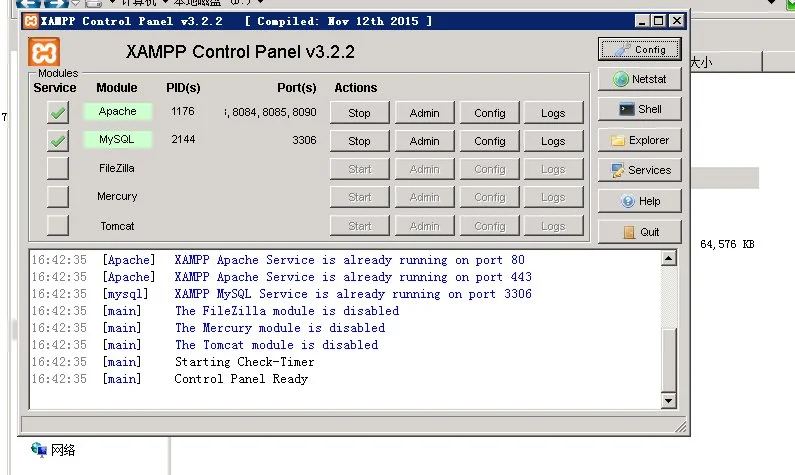Image resolution: width=795 pixels, height=475 pixels.
Task: Stop the Apache module
Action: 359,113
